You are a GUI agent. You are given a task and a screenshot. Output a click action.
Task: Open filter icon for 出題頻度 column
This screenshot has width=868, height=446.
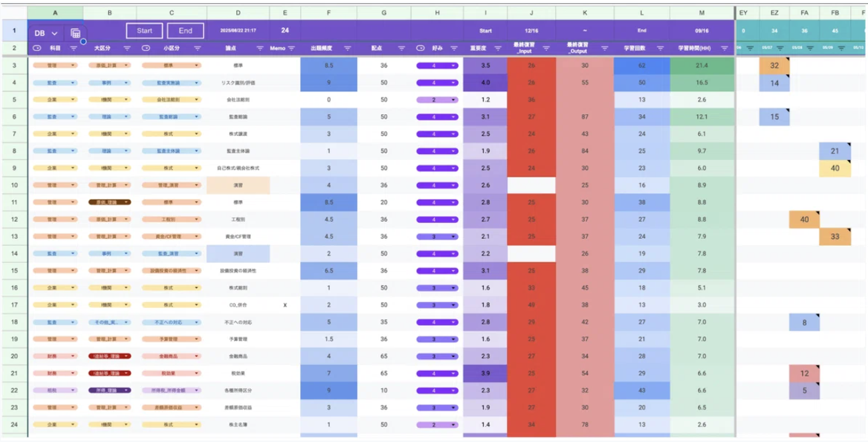point(347,48)
